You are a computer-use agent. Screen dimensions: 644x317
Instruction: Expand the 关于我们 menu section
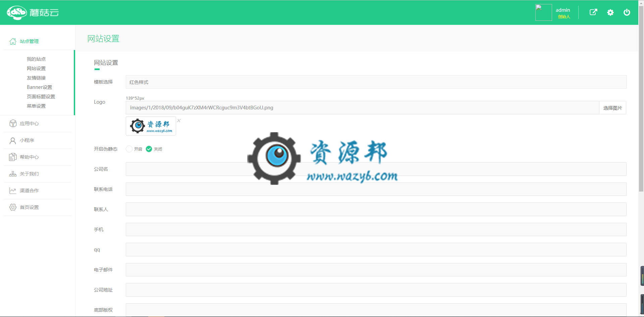[38, 174]
